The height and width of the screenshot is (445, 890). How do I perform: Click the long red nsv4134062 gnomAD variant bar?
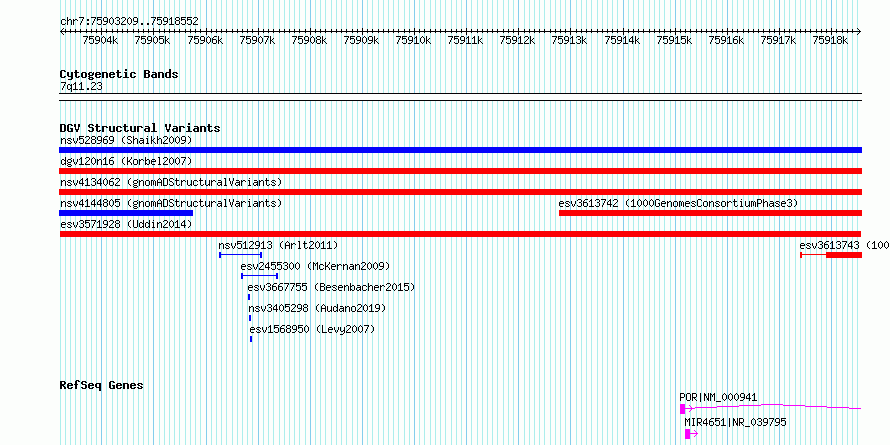(x=460, y=192)
